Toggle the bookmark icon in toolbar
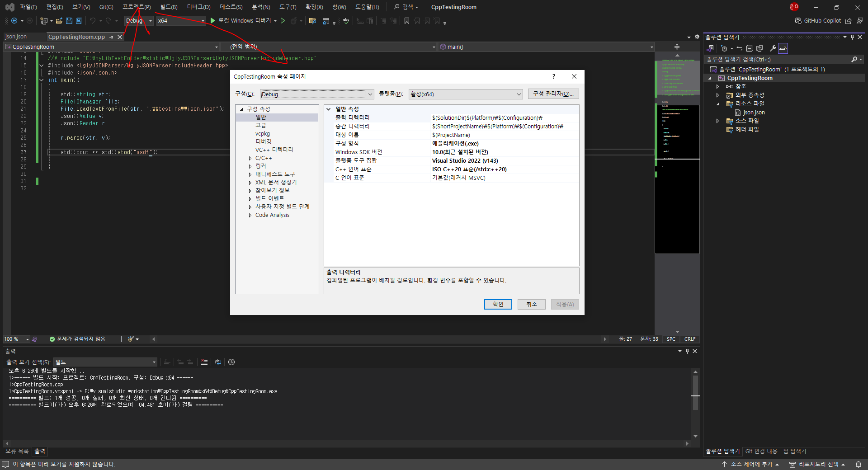 click(x=407, y=21)
